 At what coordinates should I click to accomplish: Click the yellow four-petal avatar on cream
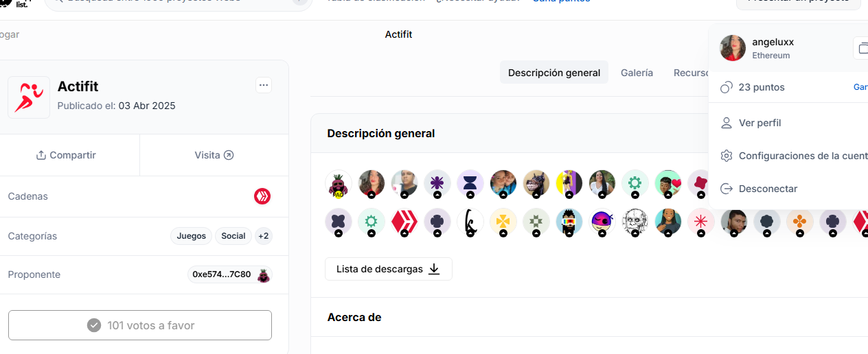coord(503,222)
